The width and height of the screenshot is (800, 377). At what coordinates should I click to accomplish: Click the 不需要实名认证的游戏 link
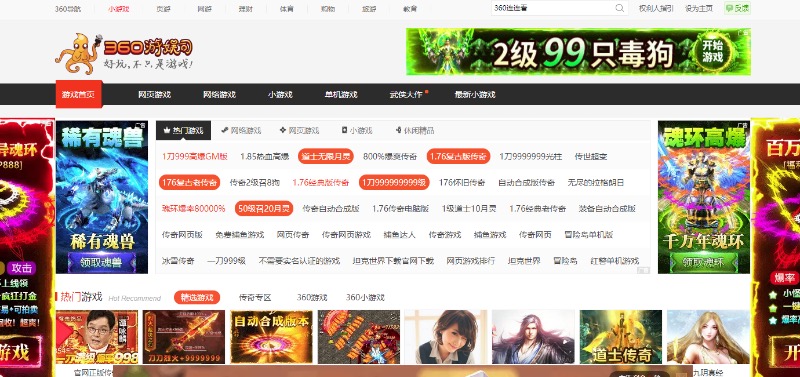(x=299, y=261)
